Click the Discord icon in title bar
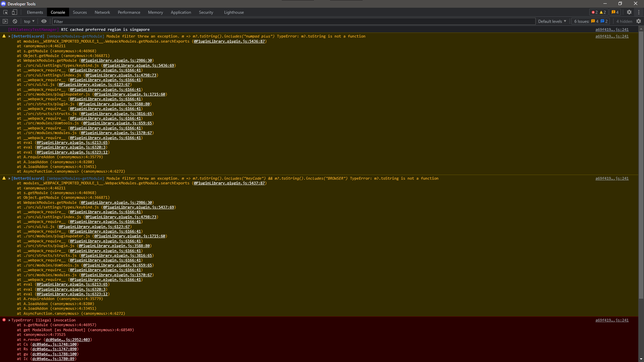Image resolution: width=644 pixels, height=362 pixels. tap(3, 4)
